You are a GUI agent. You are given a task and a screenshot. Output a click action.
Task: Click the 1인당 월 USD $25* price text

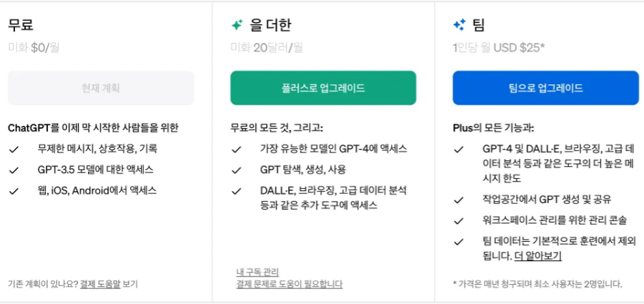click(498, 48)
